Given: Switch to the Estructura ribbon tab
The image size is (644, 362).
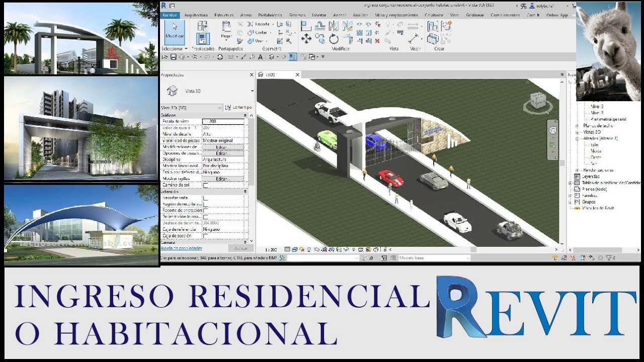Looking at the screenshot, I should [x=224, y=15].
